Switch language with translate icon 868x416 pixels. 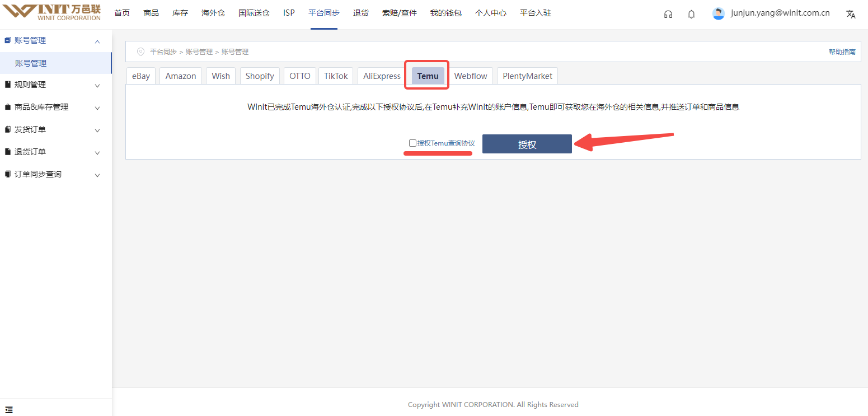click(x=851, y=14)
